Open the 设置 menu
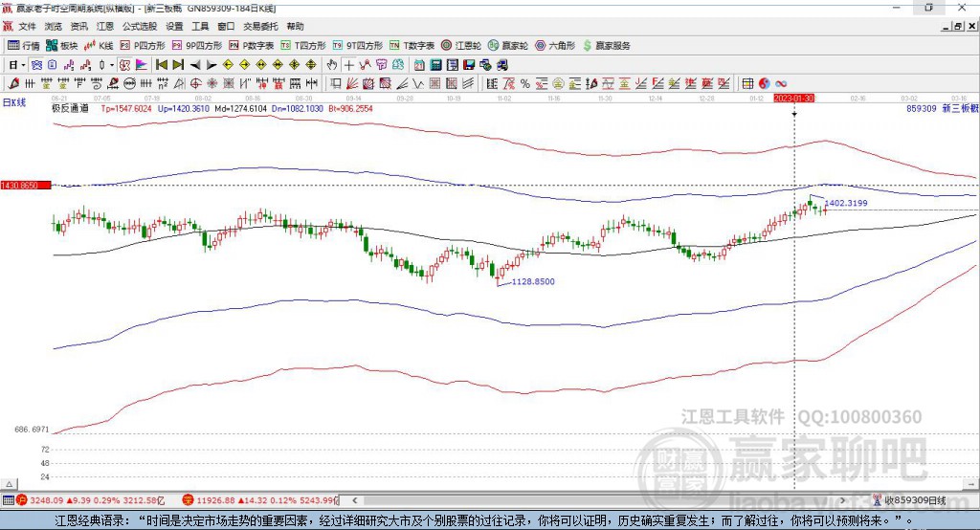The image size is (980, 530). [x=174, y=26]
